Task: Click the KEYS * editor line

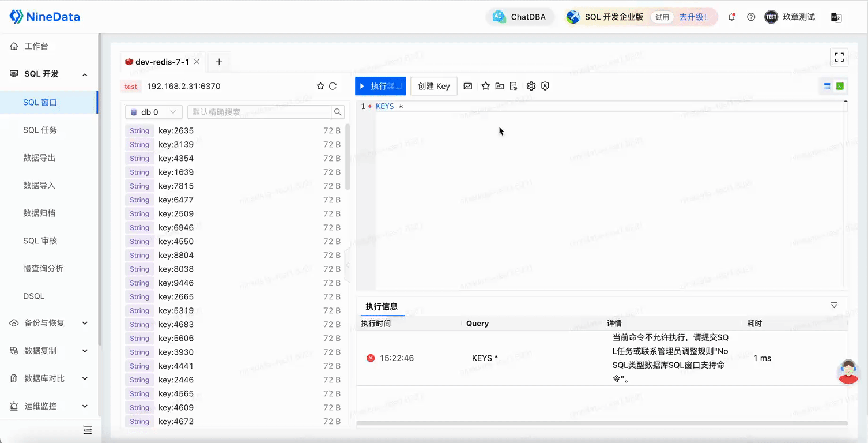Action: click(x=390, y=106)
